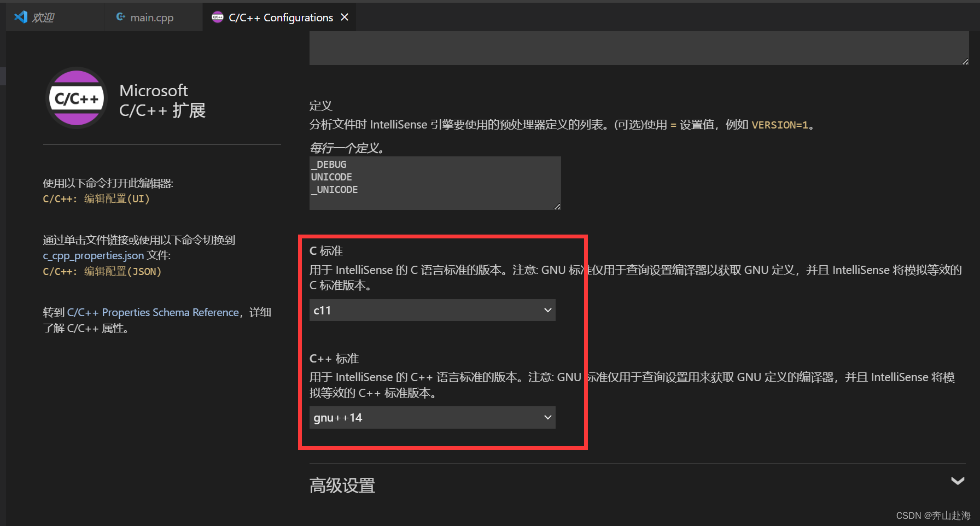Click the VERSION=1 example text
Image resolution: width=980 pixels, height=526 pixels.
click(x=780, y=125)
